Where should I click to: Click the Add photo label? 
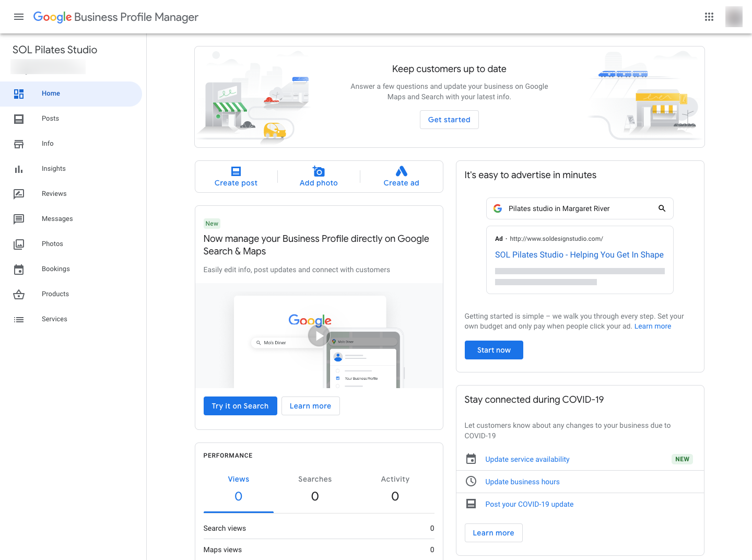pyautogui.click(x=319, y=183)
